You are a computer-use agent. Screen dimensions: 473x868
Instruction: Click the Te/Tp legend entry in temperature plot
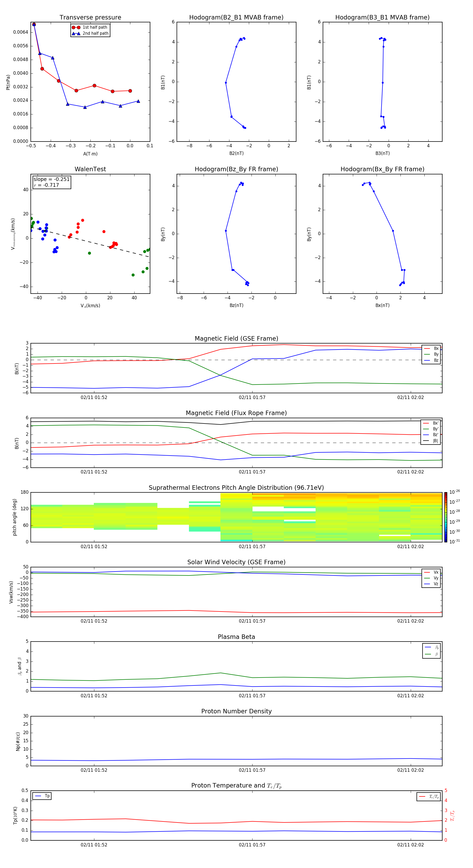click(x=429, y=796)
